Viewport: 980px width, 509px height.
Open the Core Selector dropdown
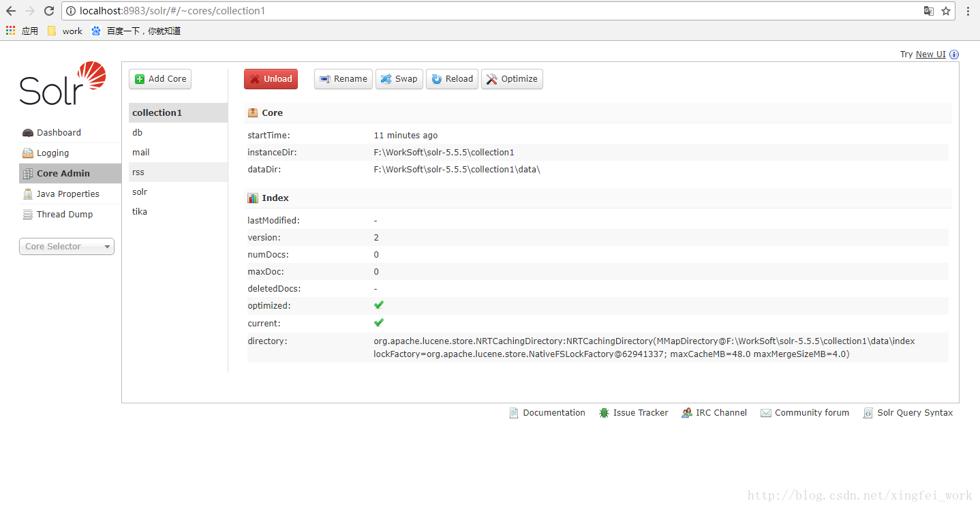pyautogui.click(x=67, y=247)
